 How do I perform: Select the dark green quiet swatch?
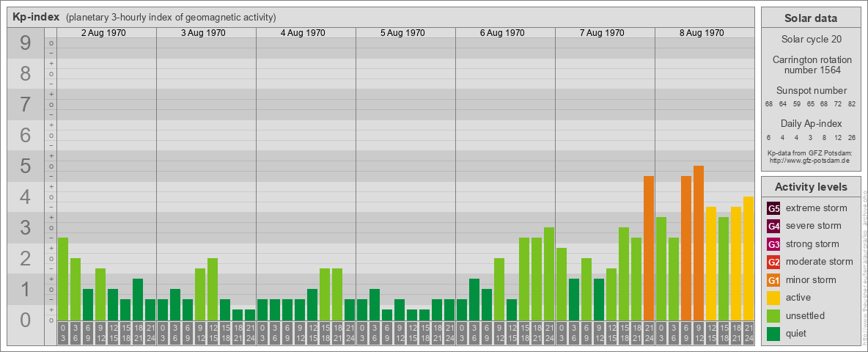pyautogui.click(x=773, y=334)
